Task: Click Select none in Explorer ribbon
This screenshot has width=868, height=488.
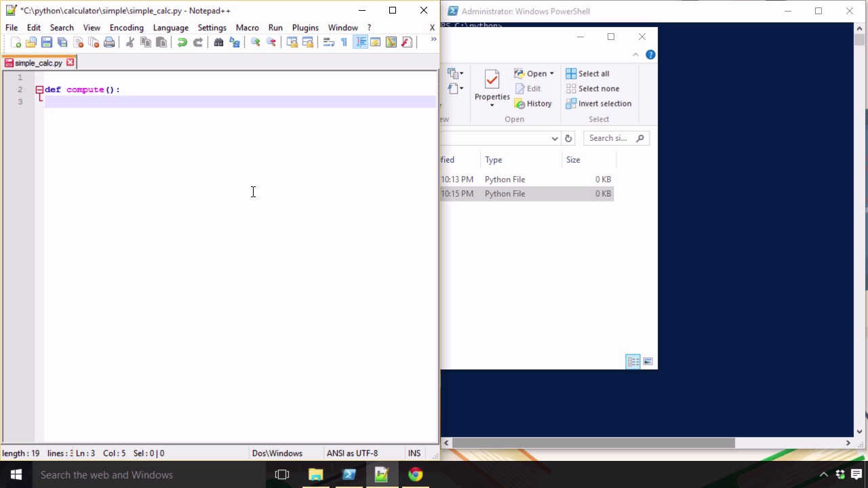Action: click(593, 89)
